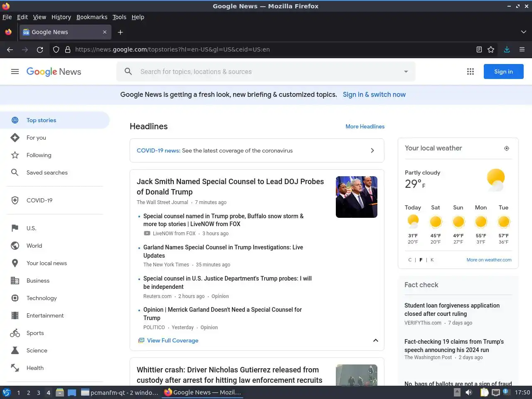The width and height of the screenshot is (532, 399).
Task: Open the Firefox downloads panel
Action: (507, 49)
